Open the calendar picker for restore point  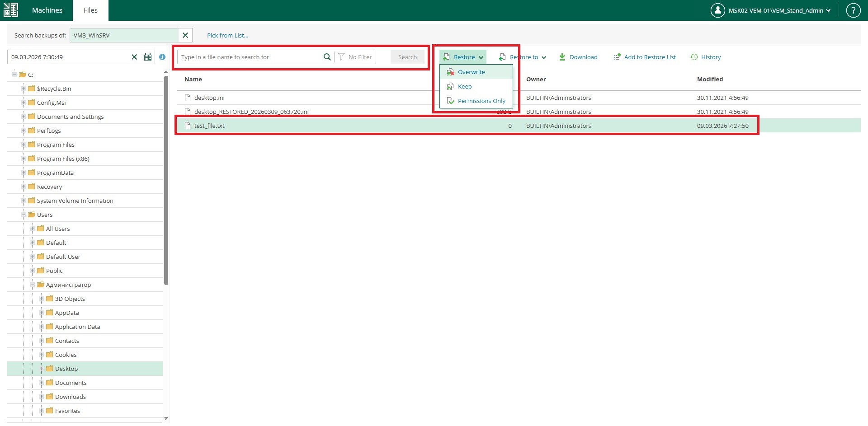pyautogui.click(x=148, y=57)
